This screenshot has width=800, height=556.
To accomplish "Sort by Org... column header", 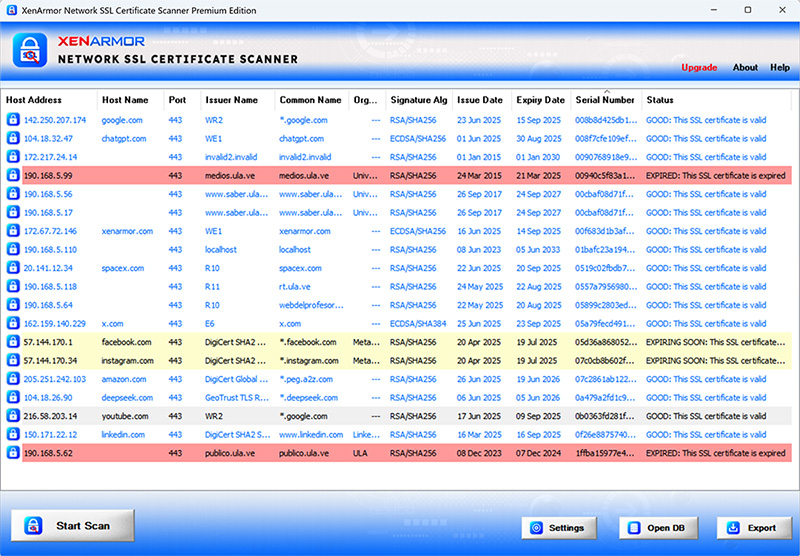I will click(365, 100).
